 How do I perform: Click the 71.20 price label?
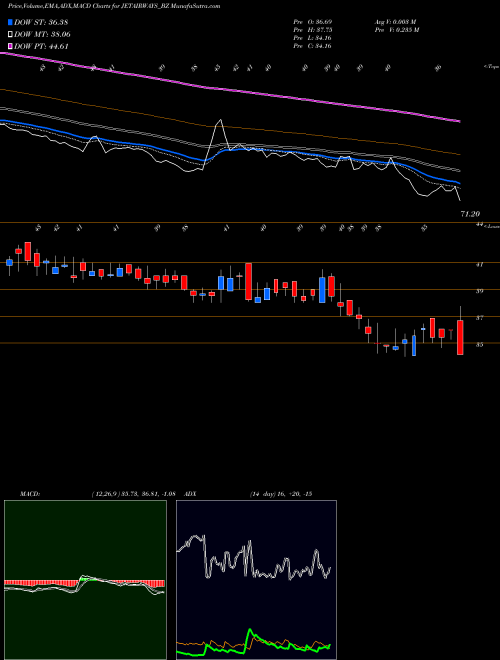tap(471, 214)
